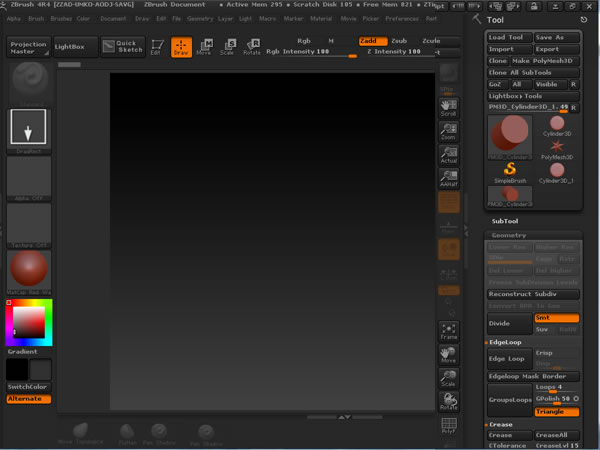The height and width of the screenshot is (450, 600).
Task: Select the SimpleBrush tool
Action: (x=510, y=173)
